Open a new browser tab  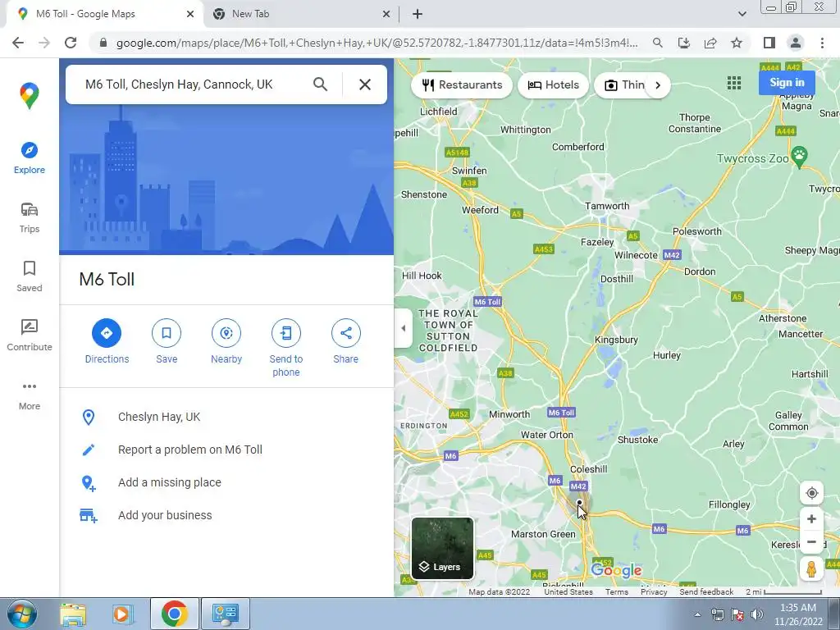click(x=418, y=14)
